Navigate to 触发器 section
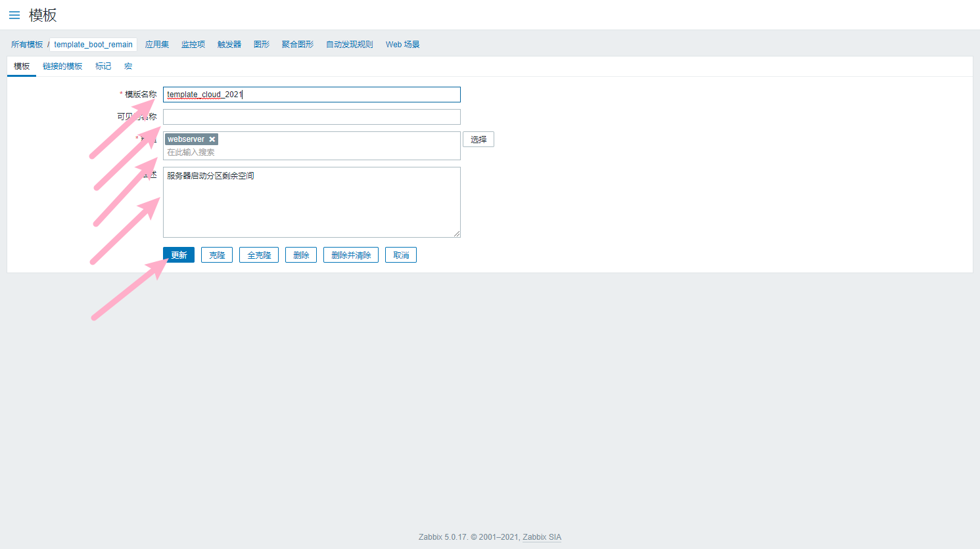 pyautogui.click(x=229, y=45)
